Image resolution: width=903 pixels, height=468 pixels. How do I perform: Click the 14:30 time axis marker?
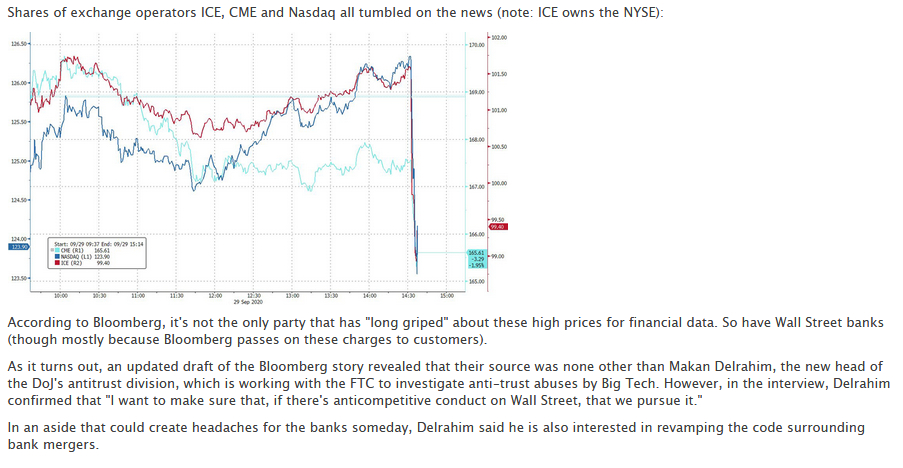click(x=408, y=296)
